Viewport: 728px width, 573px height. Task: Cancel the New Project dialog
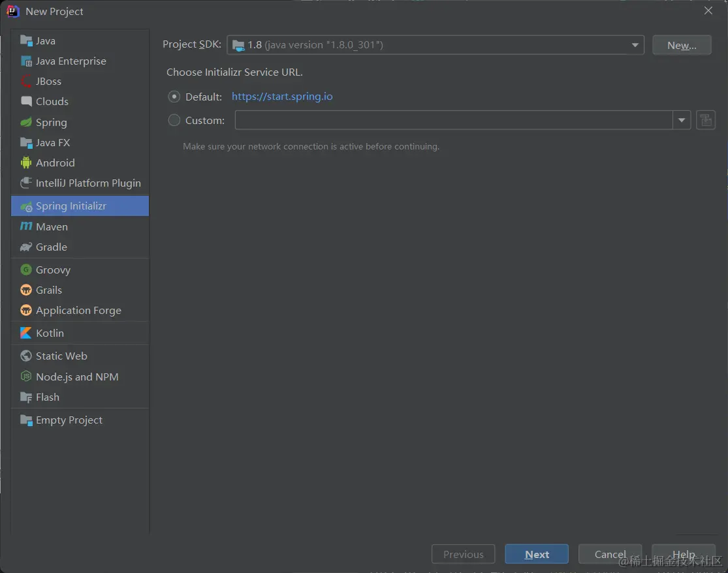pos(610,554)
